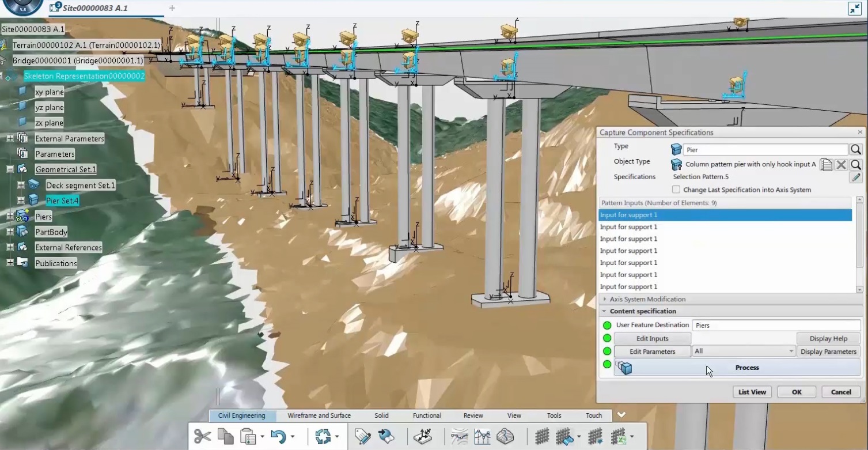
Task: Switch to the Solid tab
Action: tap(381, 415)
